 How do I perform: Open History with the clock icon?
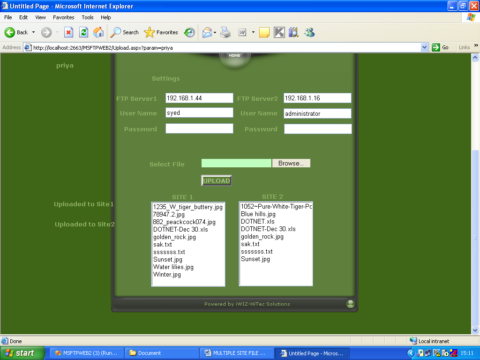[x=189, y=32]
